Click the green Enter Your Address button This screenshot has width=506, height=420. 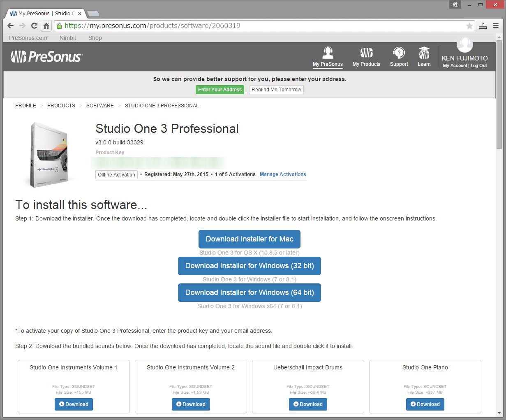pos(220,90)
